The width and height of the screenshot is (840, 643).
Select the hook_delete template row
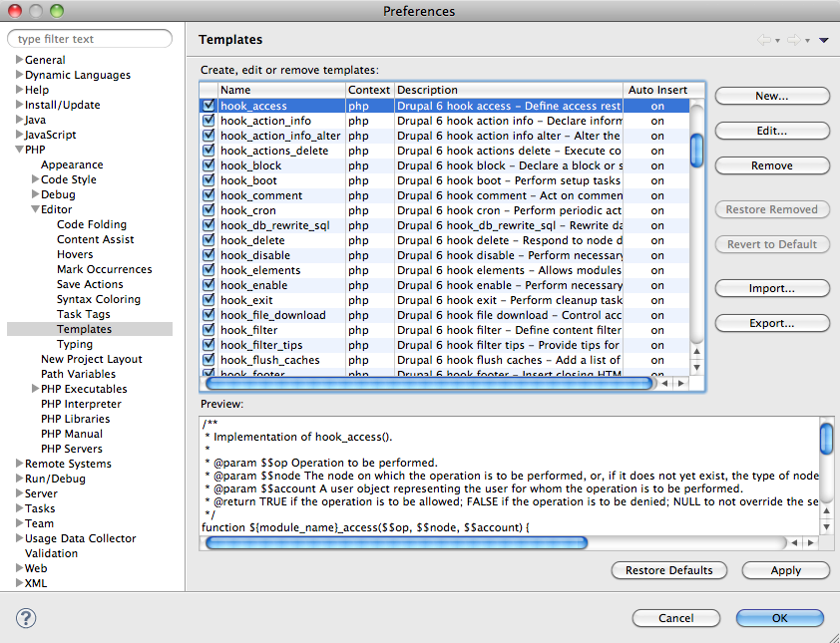tap(445, 240)
